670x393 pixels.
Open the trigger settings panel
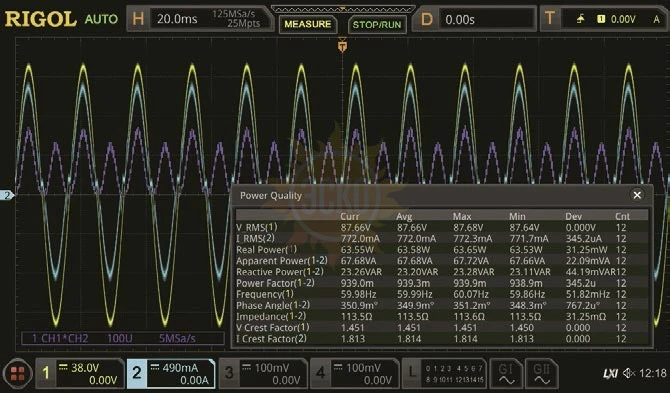[604, 19]
